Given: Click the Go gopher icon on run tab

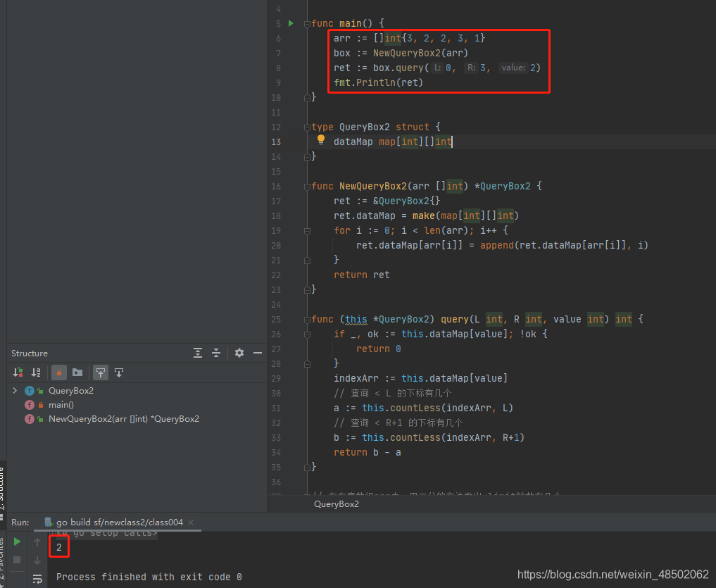Looking at the screenshot, I should (x=48, y=522).
